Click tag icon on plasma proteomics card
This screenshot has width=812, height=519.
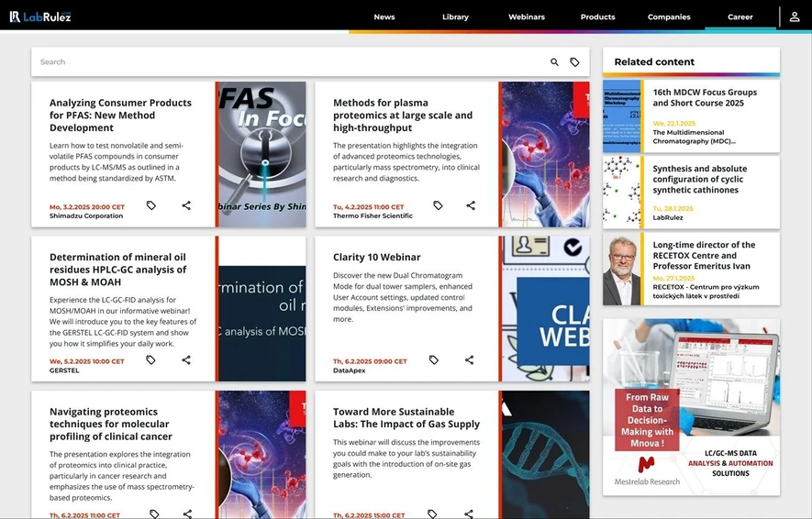[438, 205]
